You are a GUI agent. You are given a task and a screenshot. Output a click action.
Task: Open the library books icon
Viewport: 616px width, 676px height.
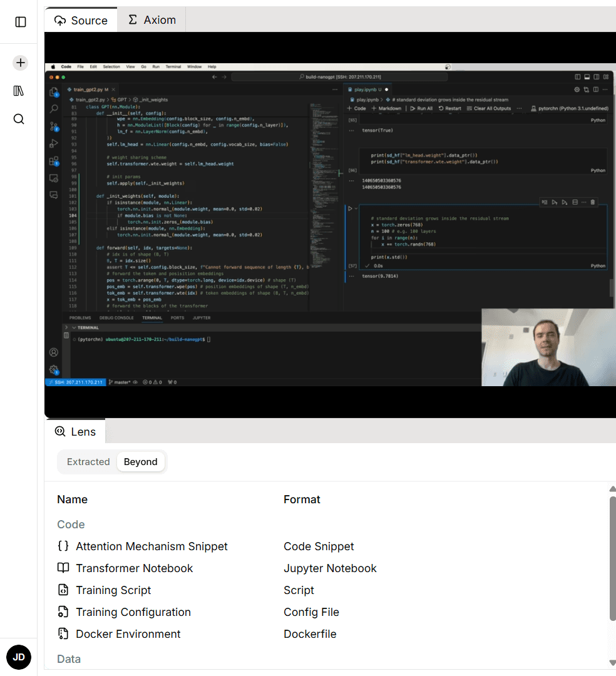[19, 91]
